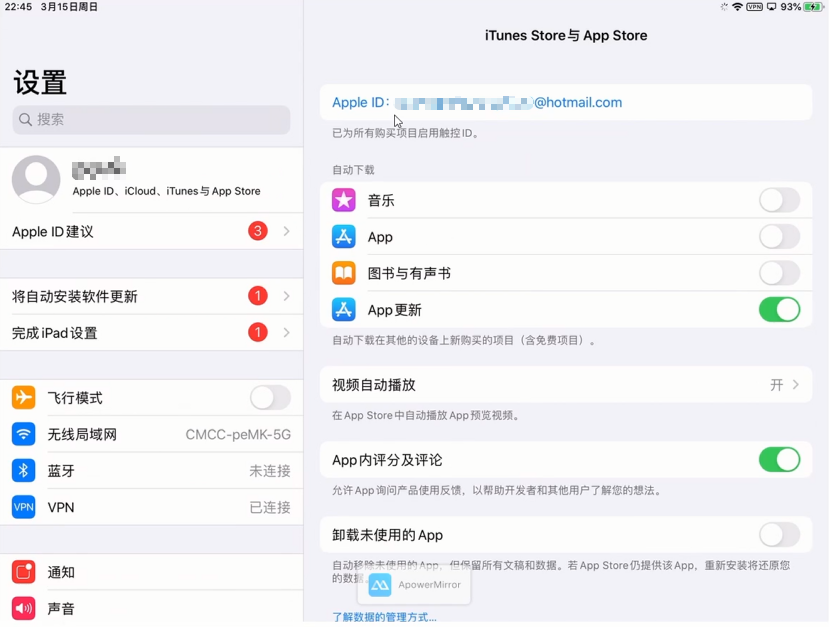
Task: Tap the profile avatar picture
Action: pos(36,179)
